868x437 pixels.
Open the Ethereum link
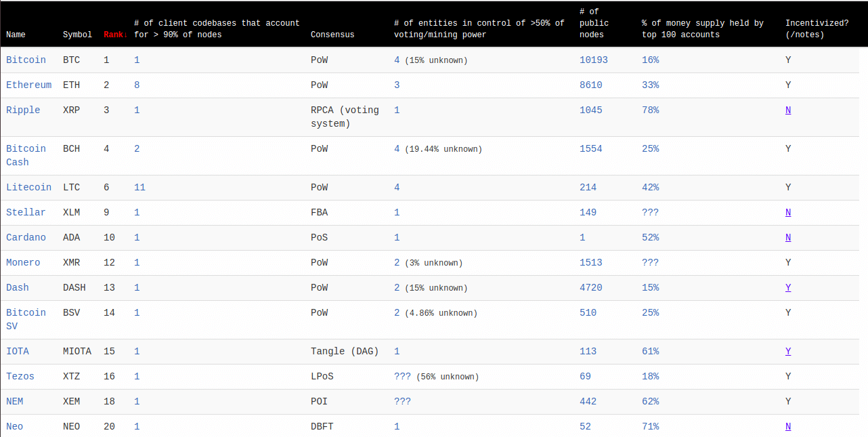(28, 85)
